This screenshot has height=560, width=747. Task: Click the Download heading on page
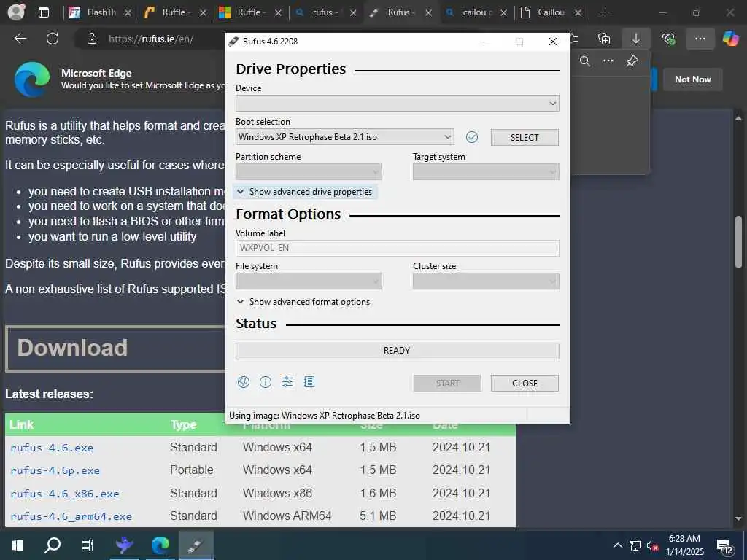click(72, 348)
